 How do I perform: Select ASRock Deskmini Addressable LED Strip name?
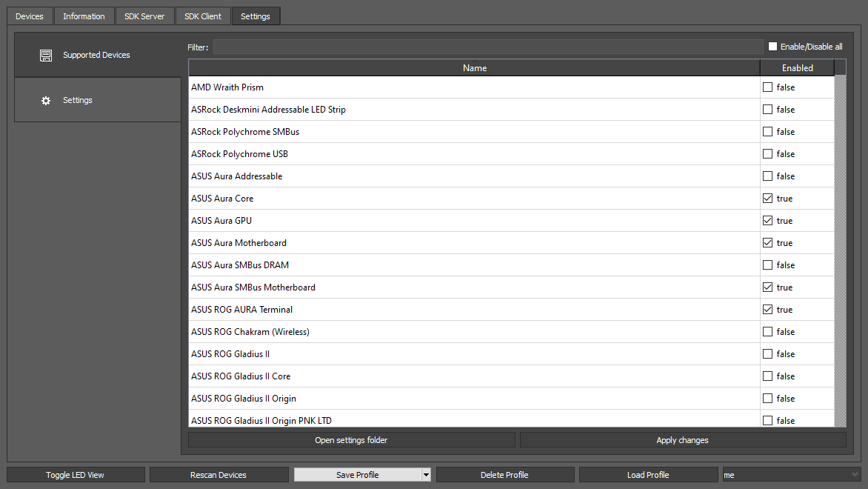[x=269, y=109]
